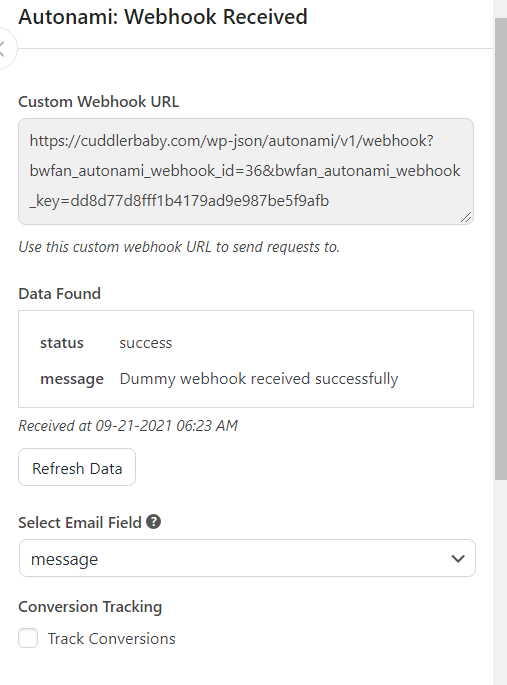Click the Autonami: Webhook Received title
Viewport: 507px width, 685px height.
[163, 17]
